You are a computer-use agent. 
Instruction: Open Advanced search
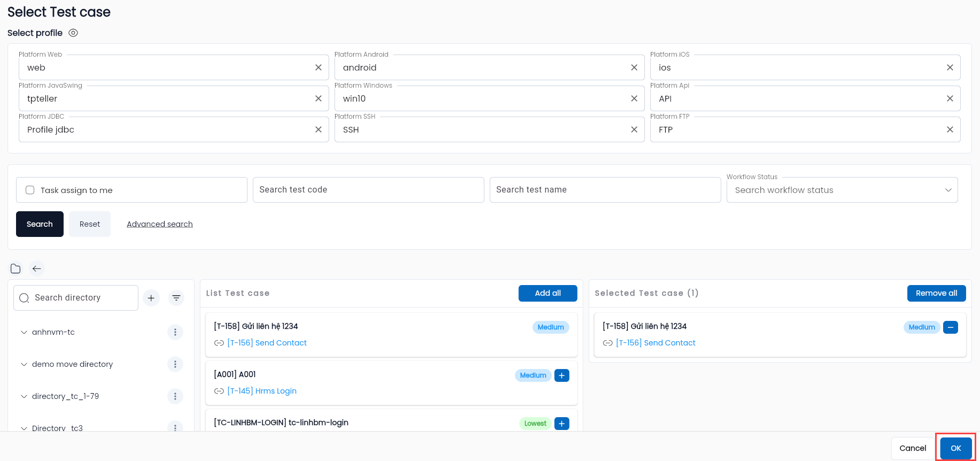160,224
